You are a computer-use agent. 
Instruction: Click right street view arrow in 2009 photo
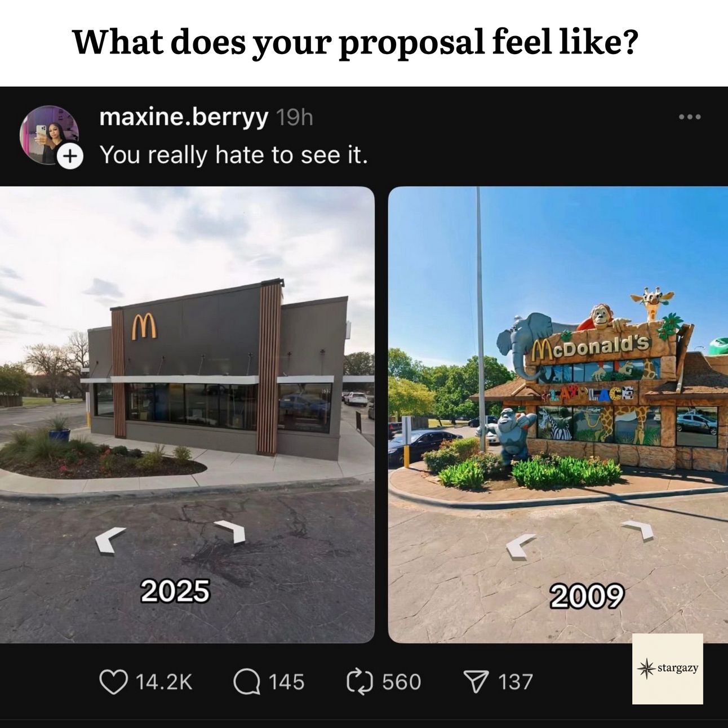point(638,531)
